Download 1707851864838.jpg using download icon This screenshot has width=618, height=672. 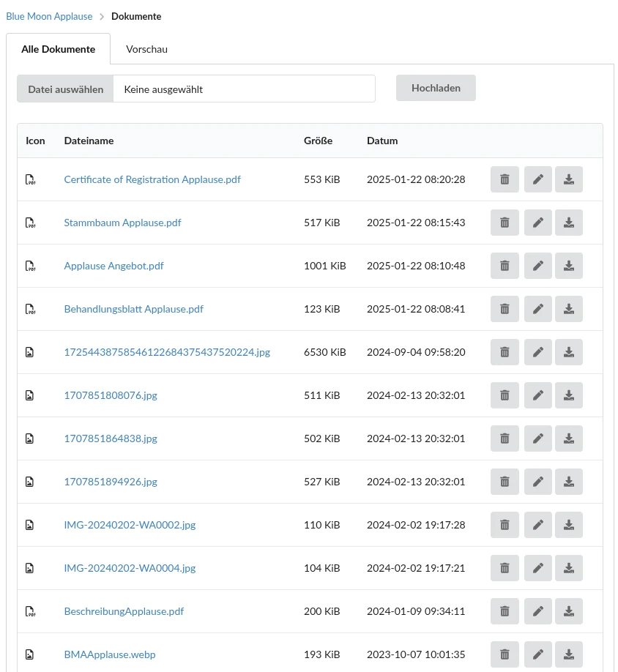click(569, 438)
